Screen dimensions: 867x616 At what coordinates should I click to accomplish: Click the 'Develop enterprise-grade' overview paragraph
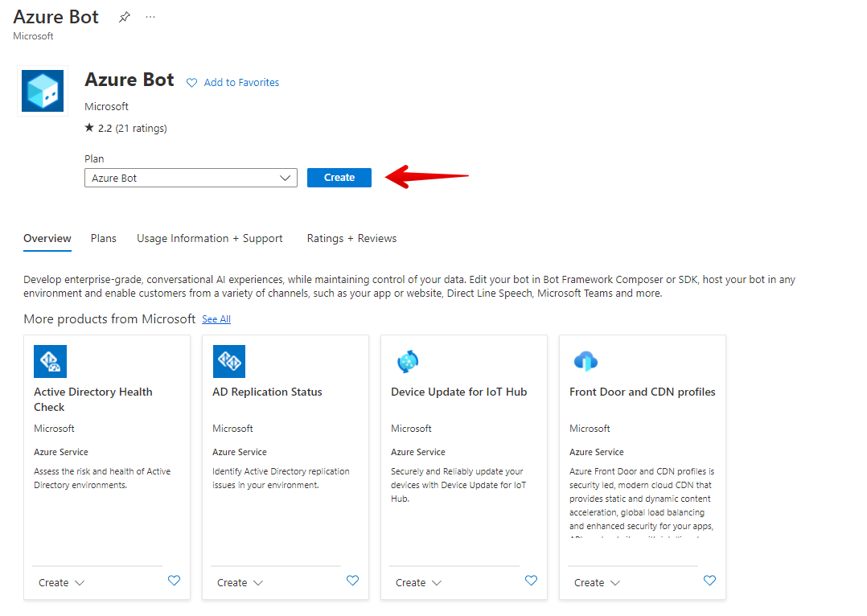point(409,286)
